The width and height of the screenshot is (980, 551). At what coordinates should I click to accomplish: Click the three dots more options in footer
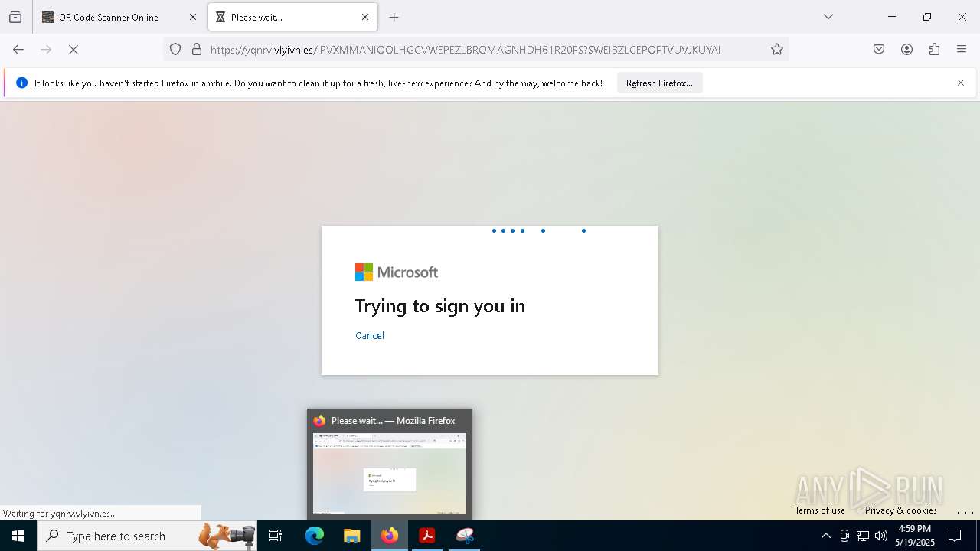coord(965,511)
